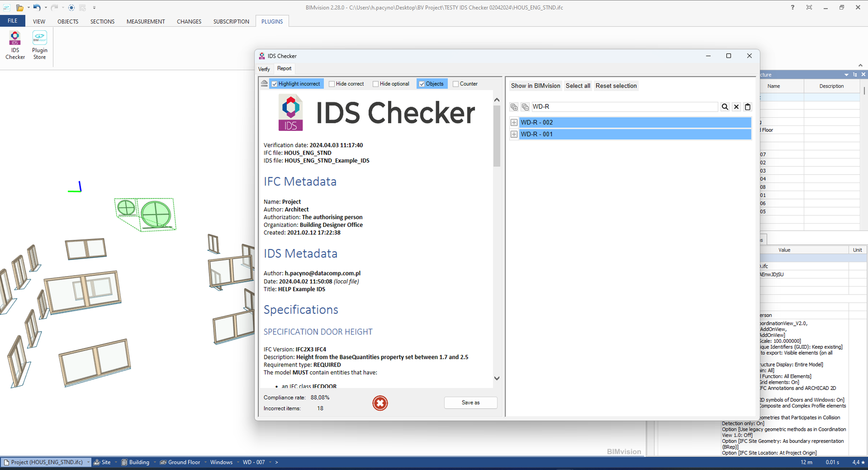Image resolution: width=868 pixels, height=470 pixels.
Task: Click the Description column header in structure panel
Action: [x=831, y=86]
